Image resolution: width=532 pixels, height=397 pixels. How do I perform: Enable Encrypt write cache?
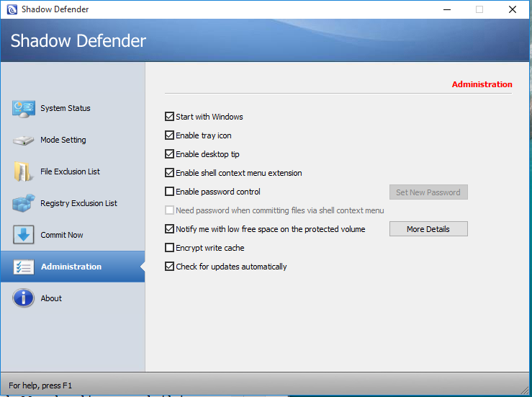pos(169,248)
